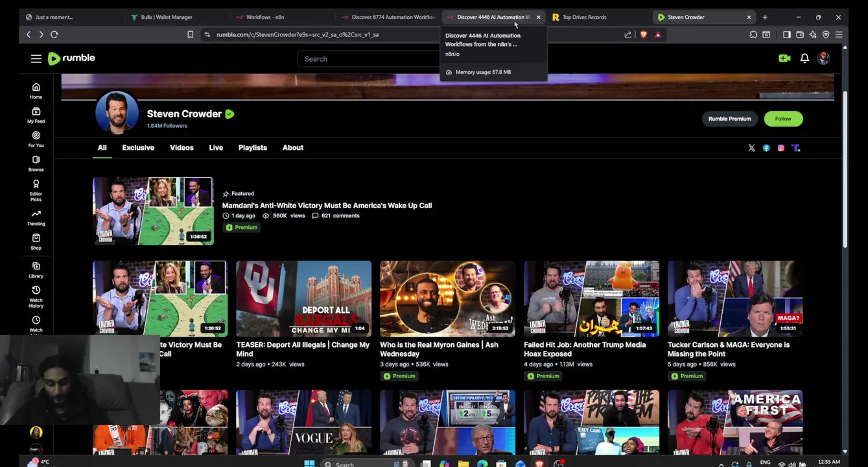
Task: Click Steven Crowder's channel avatar
Action: pyautogui.click(x=117, y=113)
